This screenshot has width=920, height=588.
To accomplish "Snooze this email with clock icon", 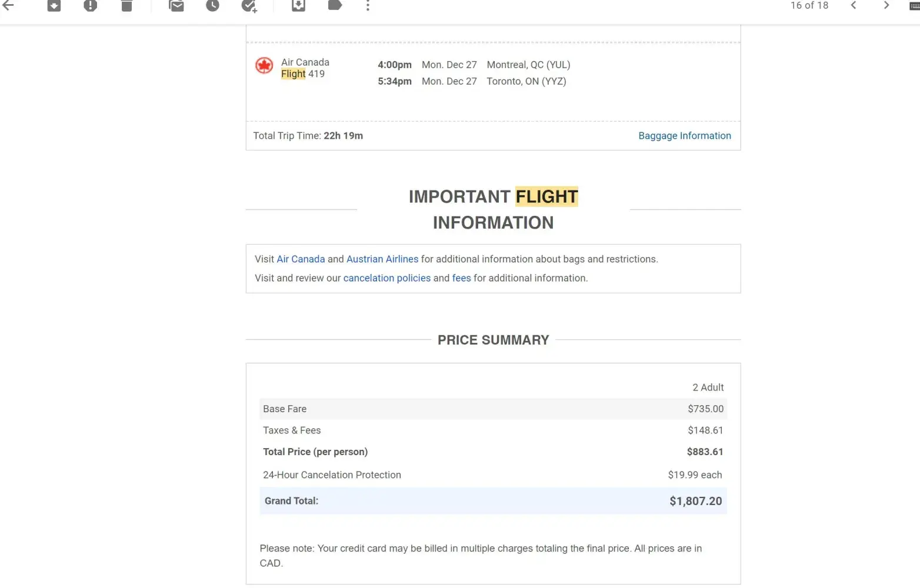I will coord(212,5).
